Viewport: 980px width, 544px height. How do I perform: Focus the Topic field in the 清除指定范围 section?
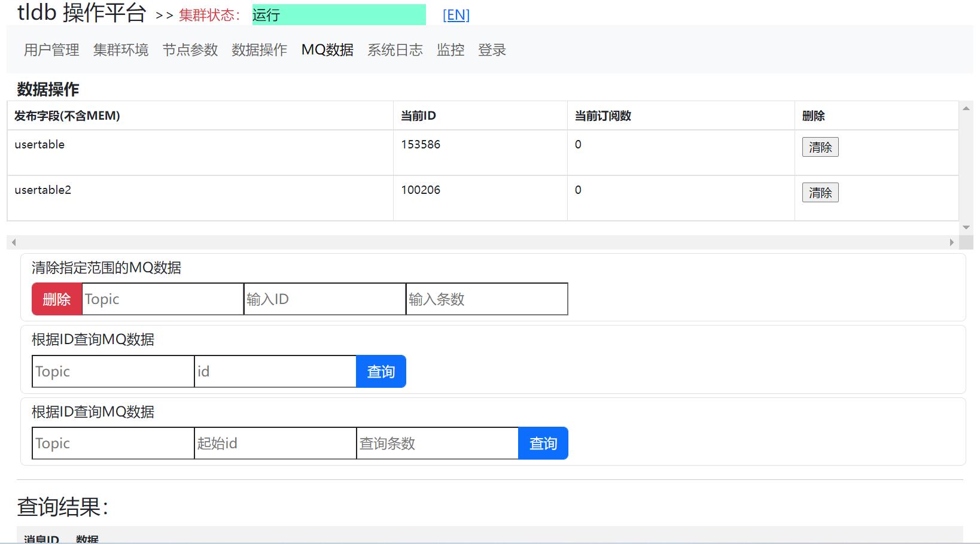coord(163,299)
